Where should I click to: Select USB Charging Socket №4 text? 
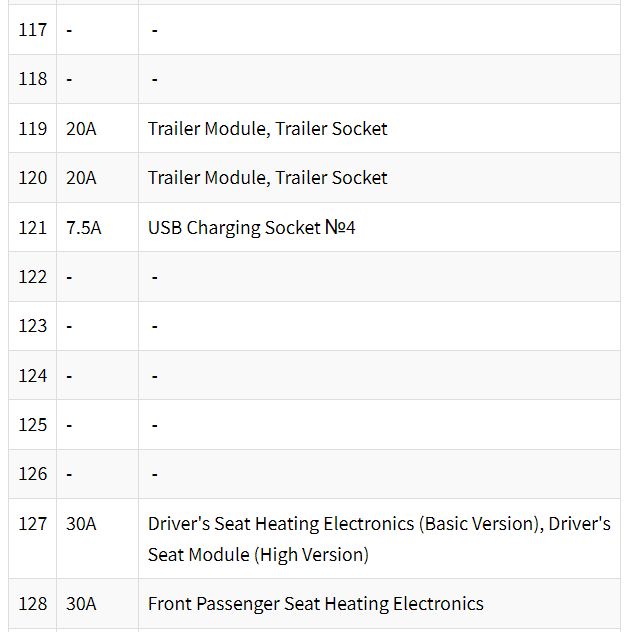251,228
